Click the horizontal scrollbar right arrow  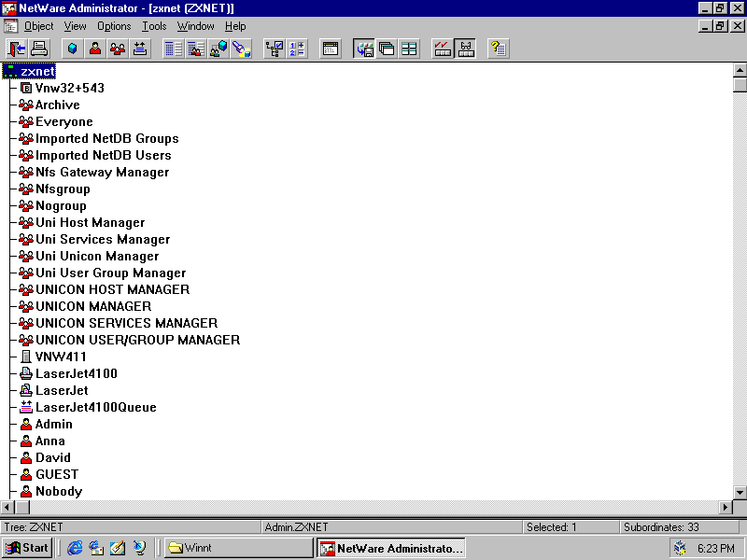726,507
